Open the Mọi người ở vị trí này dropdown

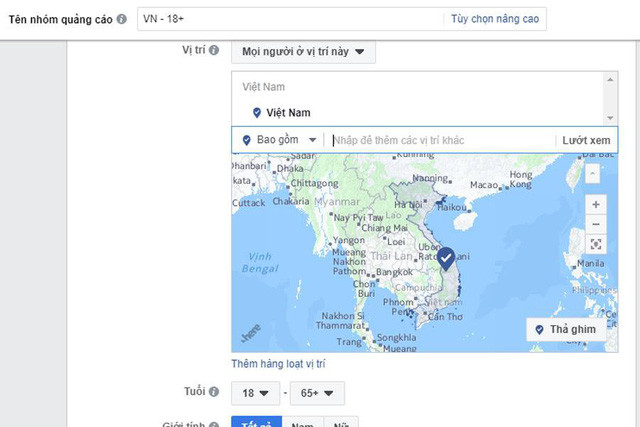point(303,51)
